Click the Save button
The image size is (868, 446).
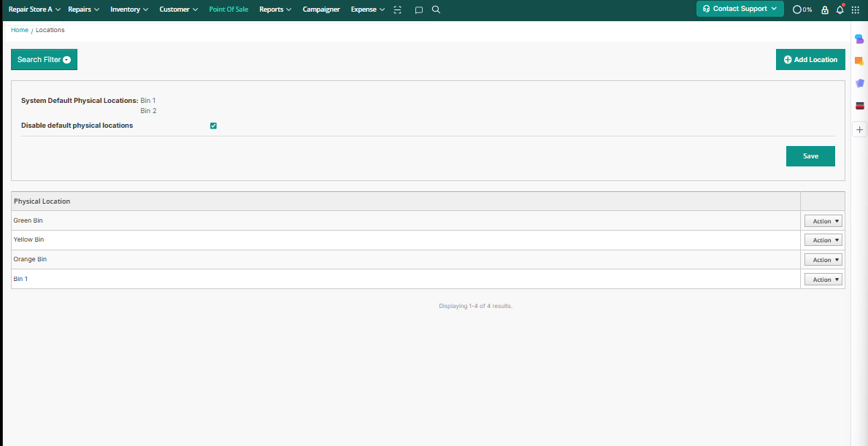coord(810,156)
